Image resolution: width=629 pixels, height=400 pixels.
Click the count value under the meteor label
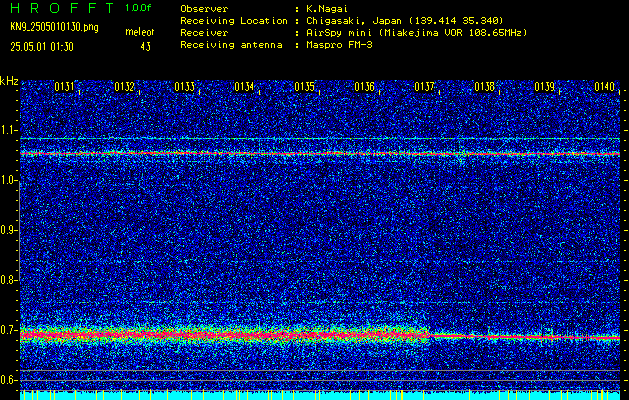145,47
